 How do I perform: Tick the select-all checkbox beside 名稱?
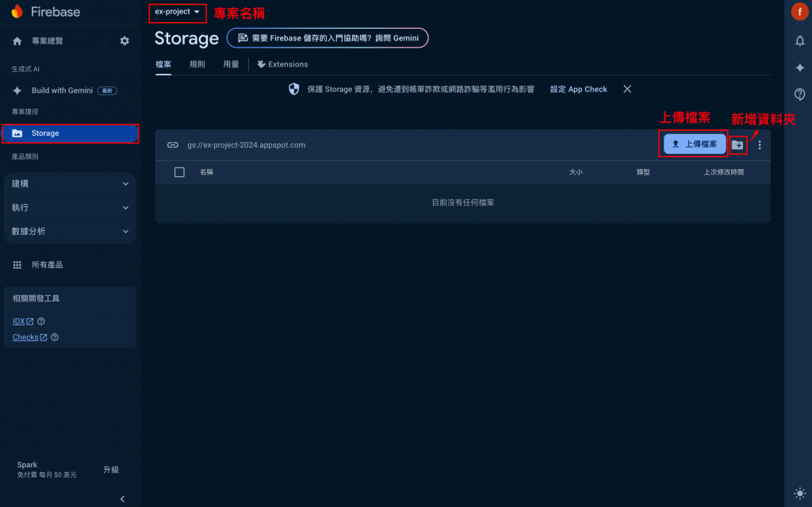179,172
